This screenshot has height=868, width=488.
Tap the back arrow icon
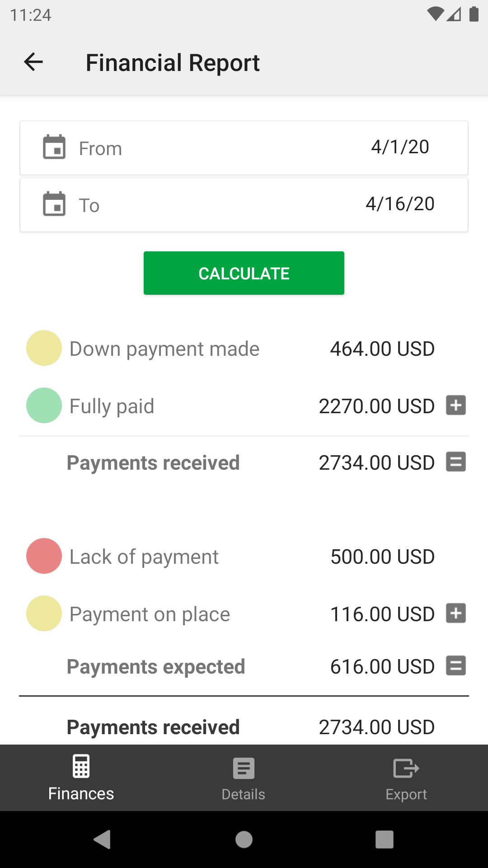33,62
